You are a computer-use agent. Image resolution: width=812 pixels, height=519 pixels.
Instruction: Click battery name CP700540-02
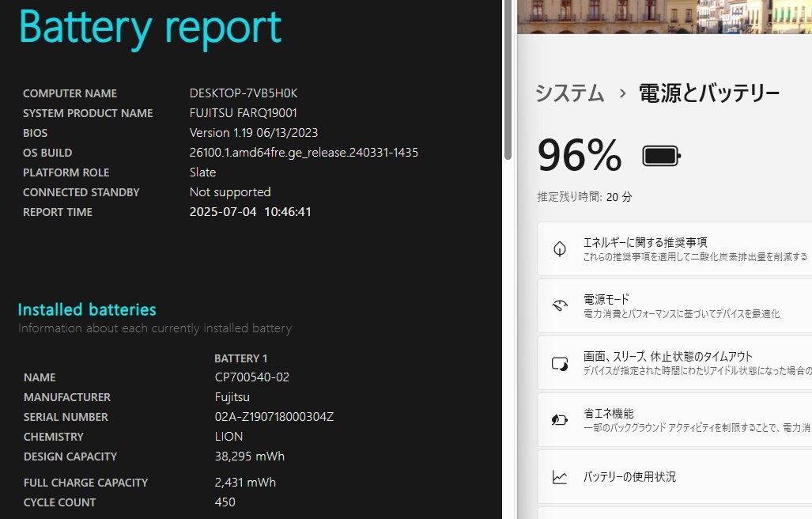pos(252,377)
